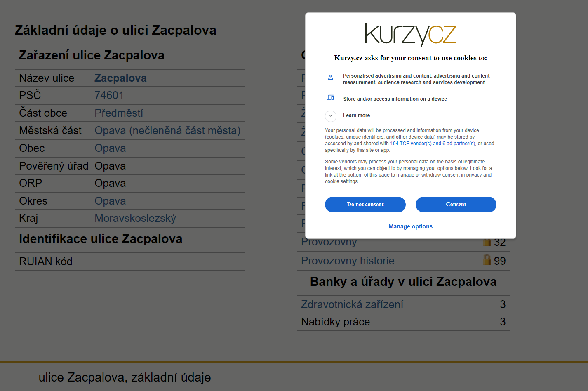588x391 pixels.
Task: Click the Consent button
Action: pos(456,205)
